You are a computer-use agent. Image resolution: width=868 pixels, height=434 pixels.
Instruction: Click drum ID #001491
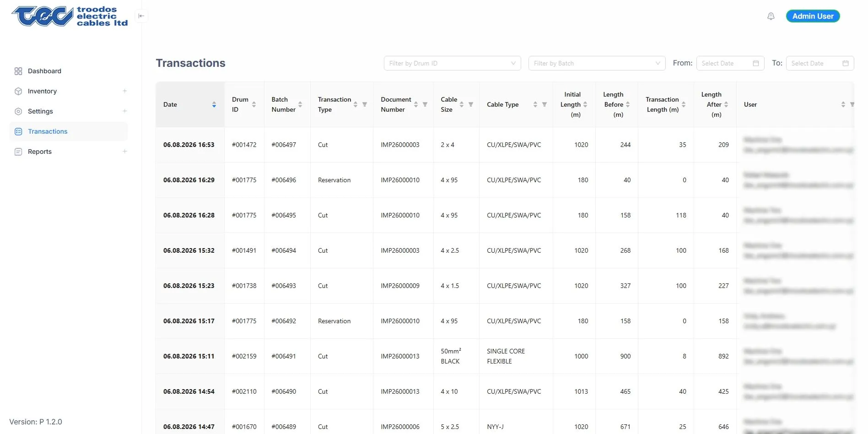(244, 250)
